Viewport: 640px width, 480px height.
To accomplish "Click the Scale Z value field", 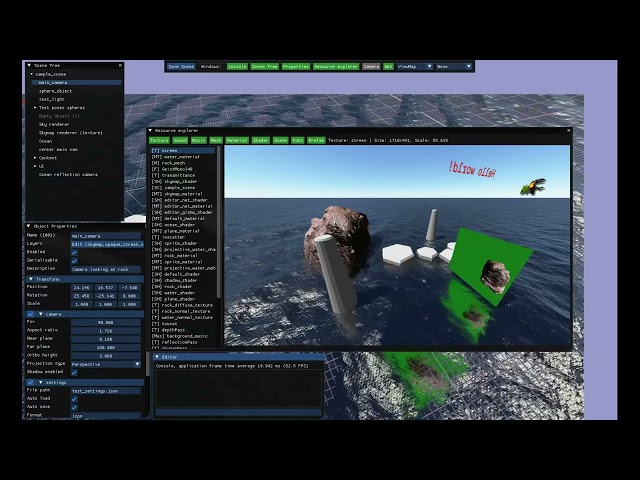I will coord(129,304).
